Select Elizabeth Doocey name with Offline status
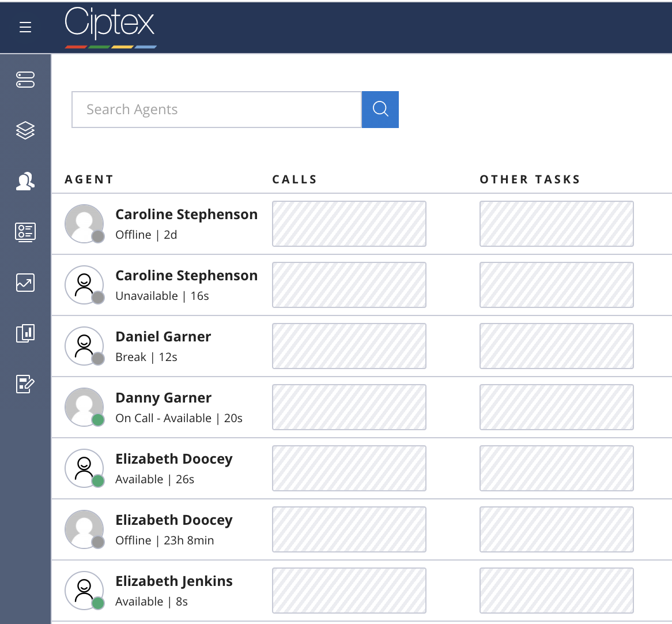672x624 pixels. 174,520
